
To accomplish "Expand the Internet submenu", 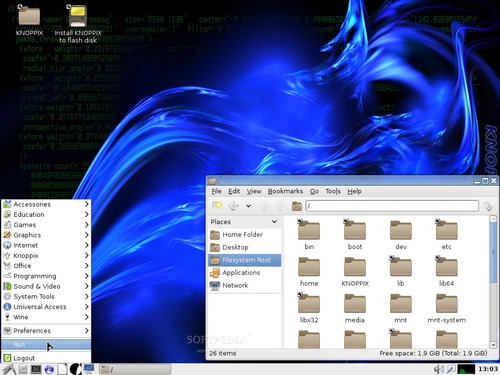I will pyautogui.click(x=46, y=245).
